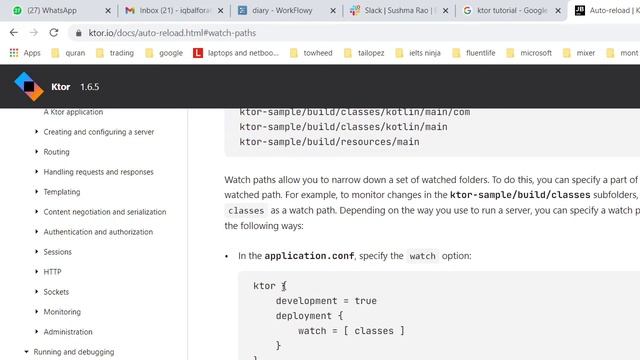Switch to the Gmail Inbox tab
Screen dimensions: 640x360
pos(175,11)
